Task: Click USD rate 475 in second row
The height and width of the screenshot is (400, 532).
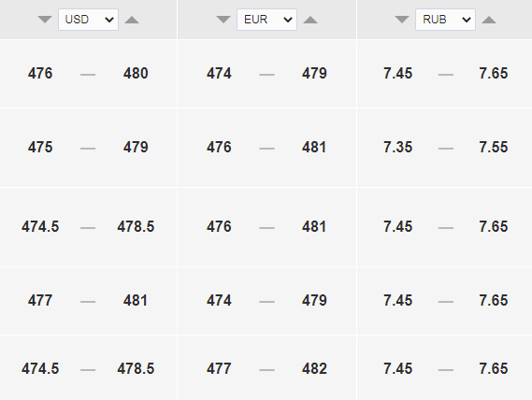Action: [x=40, y=148]
